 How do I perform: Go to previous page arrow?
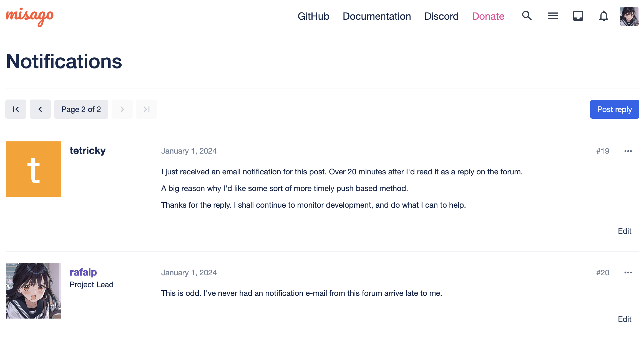point(40,109)
